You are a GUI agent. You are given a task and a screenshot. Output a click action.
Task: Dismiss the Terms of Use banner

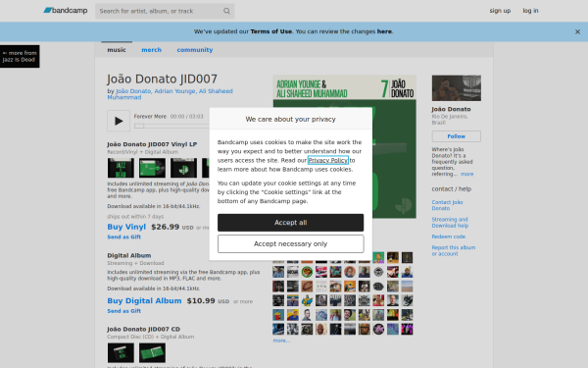577,32
